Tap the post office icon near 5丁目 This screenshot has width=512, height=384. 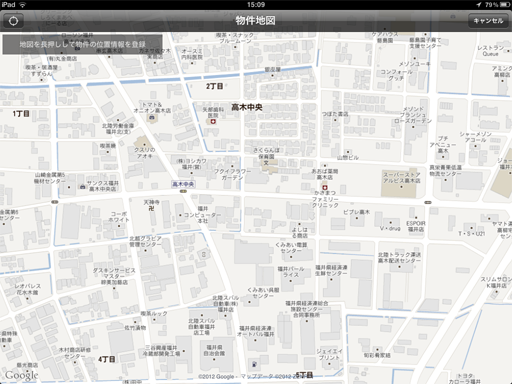[x=254, y=364]
